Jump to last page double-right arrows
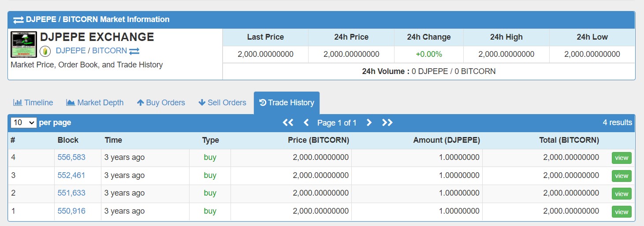This screenshot has width=644, height=226. (387, 122)
